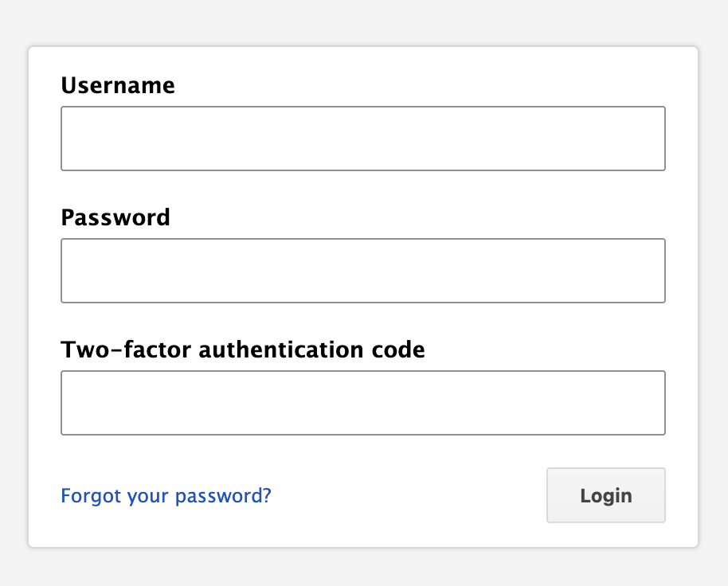Click the bold heading above the top field
Screen dimensions: 728x586
(118, 85)
